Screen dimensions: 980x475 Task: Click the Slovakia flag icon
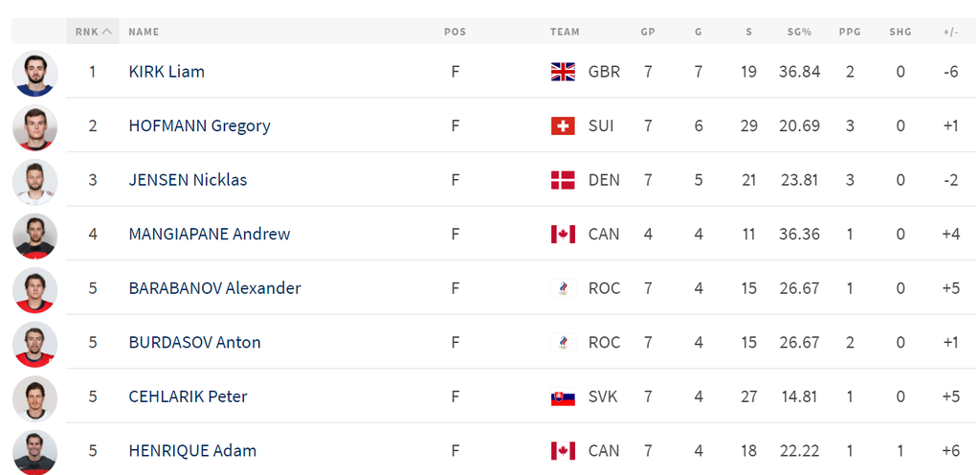point(563,396)
